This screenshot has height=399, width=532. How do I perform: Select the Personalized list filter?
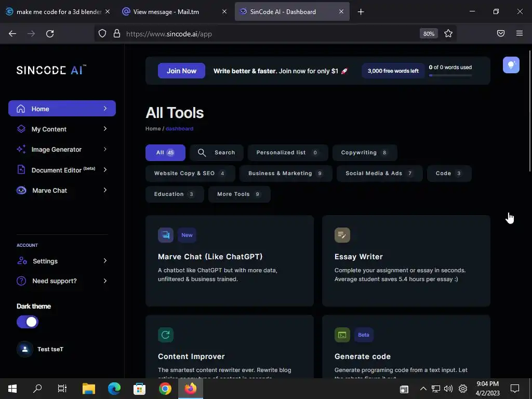point(288,153)
